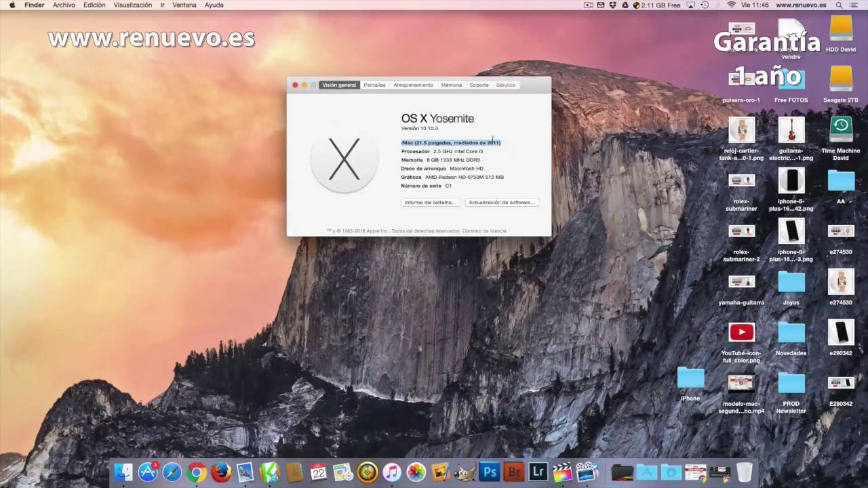Image resolution: width=868 pixels, height=488 pixels.
Task: Select the PROD Newsletter folder
Action: coord(791,392)
